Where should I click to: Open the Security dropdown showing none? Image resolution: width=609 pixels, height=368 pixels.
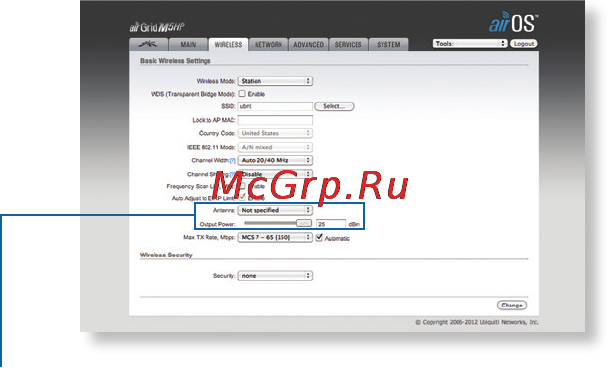click(275, 276)
